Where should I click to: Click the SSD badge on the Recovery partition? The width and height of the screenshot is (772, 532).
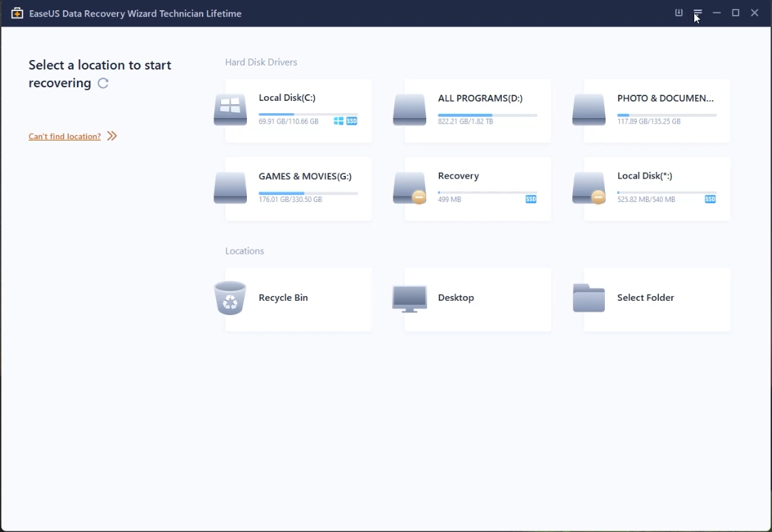(x=531, y=199)
